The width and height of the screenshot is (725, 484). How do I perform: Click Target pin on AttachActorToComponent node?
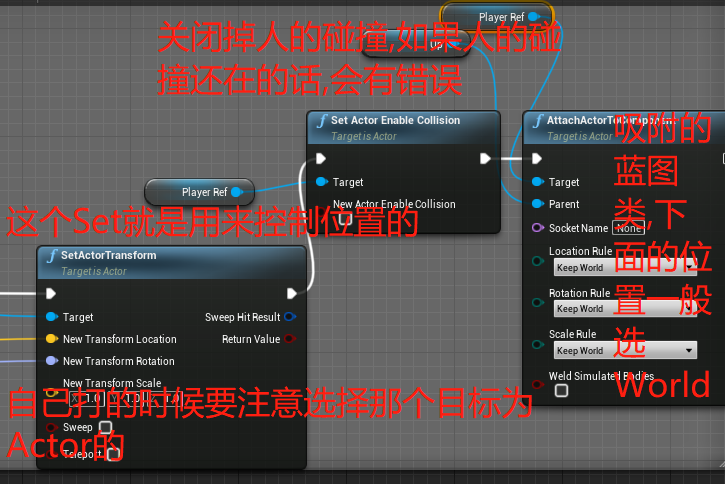[x=538, y=182]
